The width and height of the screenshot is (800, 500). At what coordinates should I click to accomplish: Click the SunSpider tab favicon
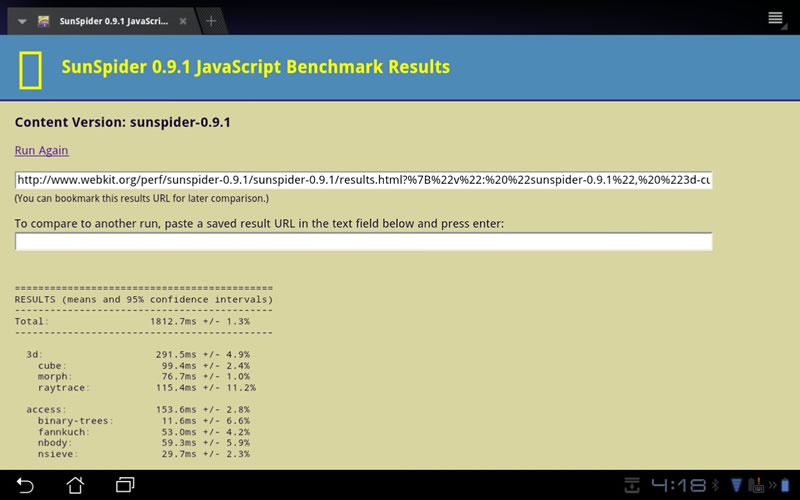tap(44, 21)
